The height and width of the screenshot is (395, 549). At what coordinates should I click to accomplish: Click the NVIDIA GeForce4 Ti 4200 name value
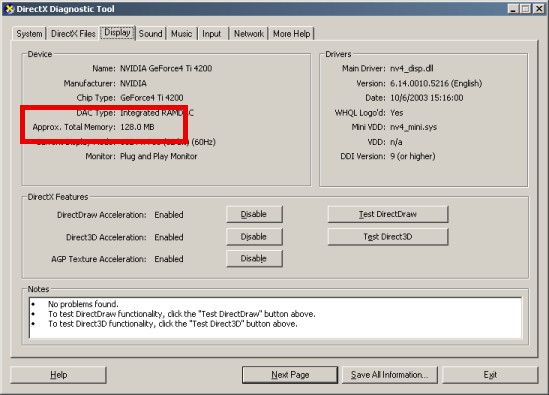166,68
